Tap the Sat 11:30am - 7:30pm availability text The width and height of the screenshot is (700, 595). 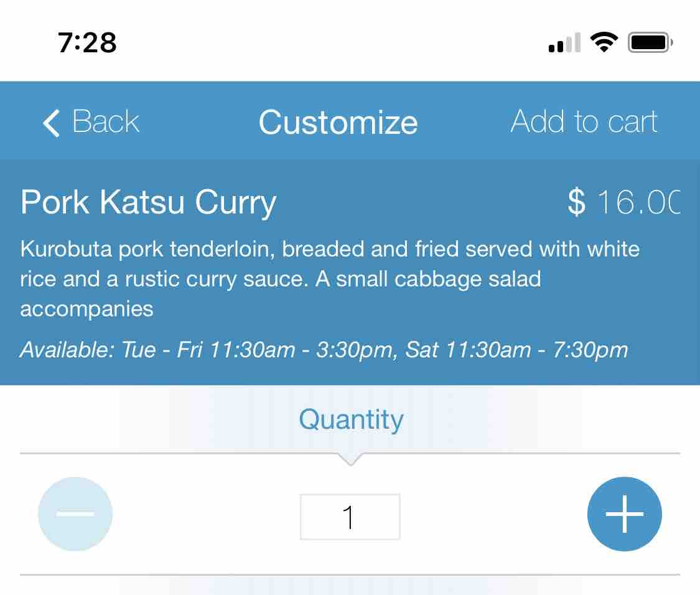tap(516, 350)
